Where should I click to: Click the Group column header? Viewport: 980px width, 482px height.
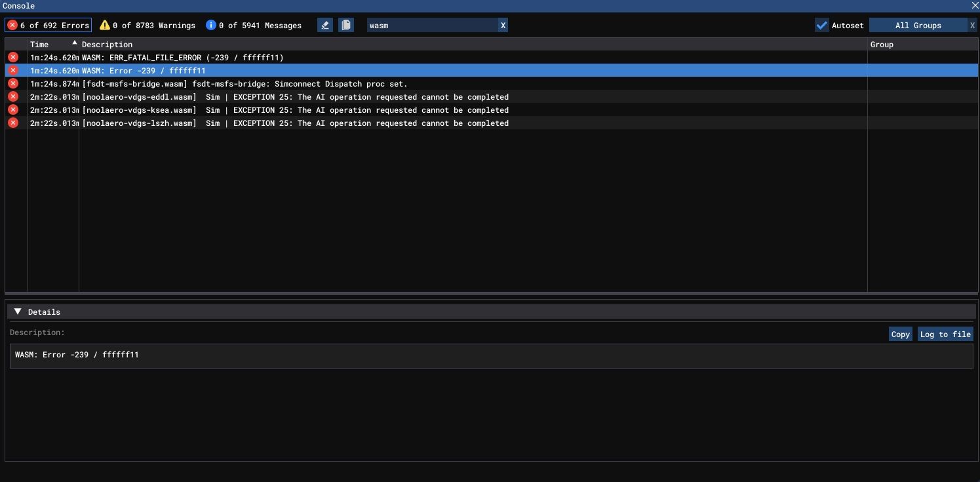click(x=882, y=45)
